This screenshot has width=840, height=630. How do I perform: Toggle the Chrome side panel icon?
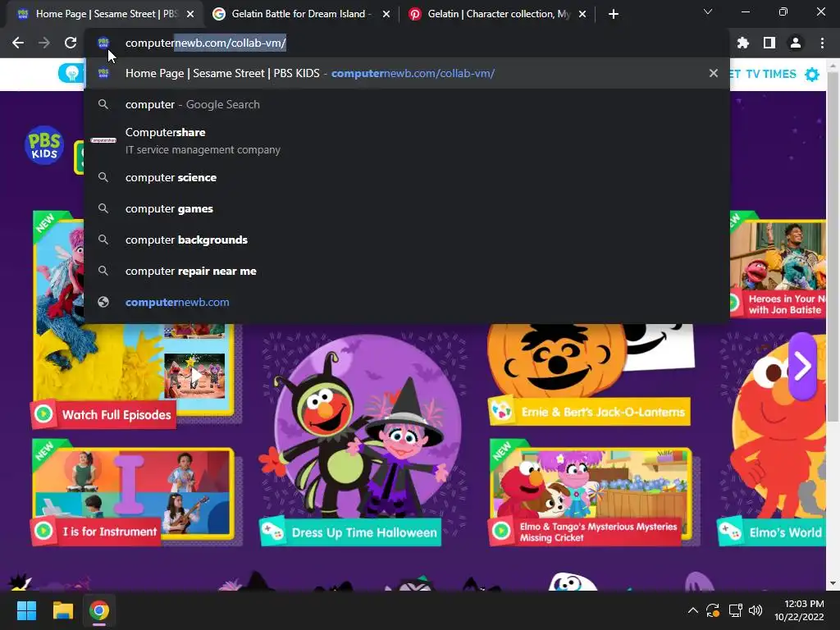tap(769, 43)
